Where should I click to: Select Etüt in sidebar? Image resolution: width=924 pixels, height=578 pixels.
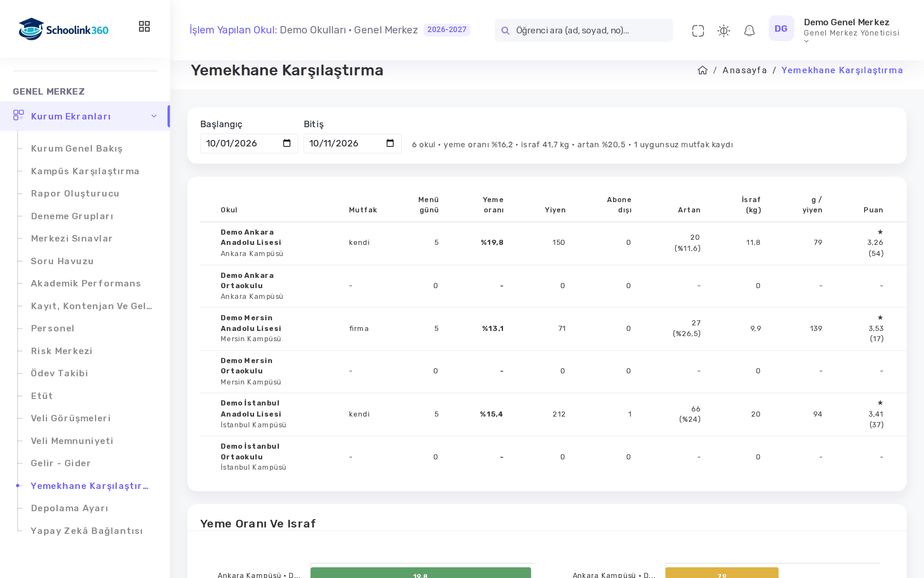[42, 396]
